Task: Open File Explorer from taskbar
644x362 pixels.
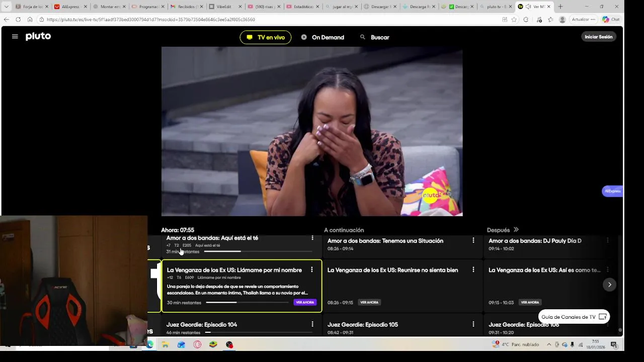Action: coord(165,344)
